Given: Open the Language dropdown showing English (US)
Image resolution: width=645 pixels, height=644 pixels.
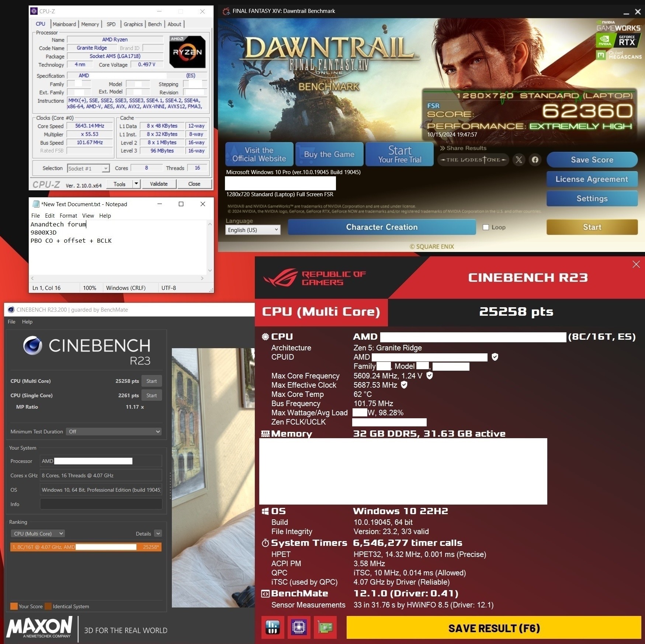Looking at the screenshot, I should click(x=252, y=229).
